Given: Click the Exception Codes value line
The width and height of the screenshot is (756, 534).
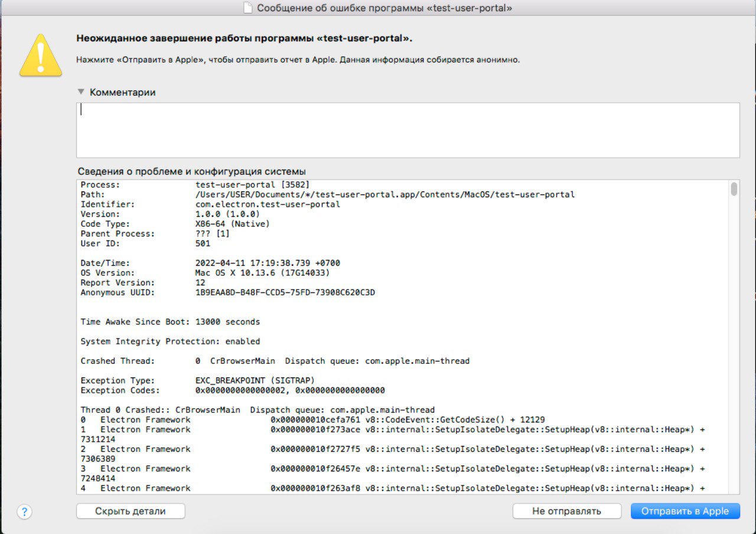Looking at the screenshot, I should coord(290,390).
